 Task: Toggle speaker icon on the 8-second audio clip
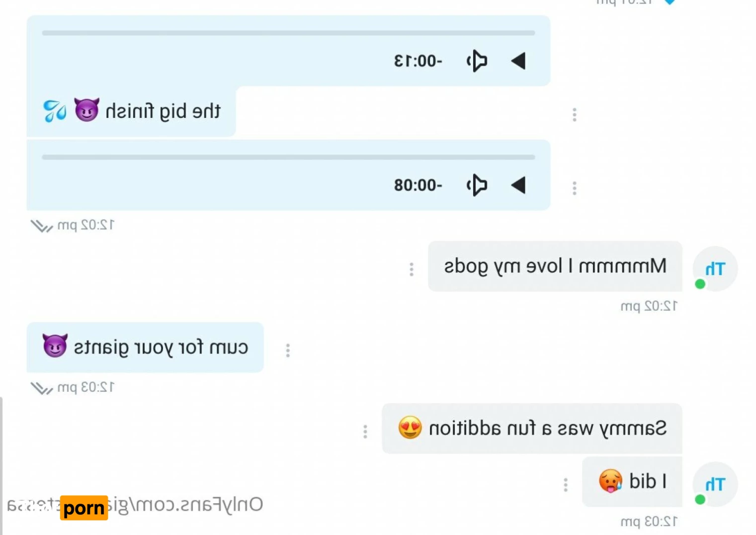tap(477, 185)
